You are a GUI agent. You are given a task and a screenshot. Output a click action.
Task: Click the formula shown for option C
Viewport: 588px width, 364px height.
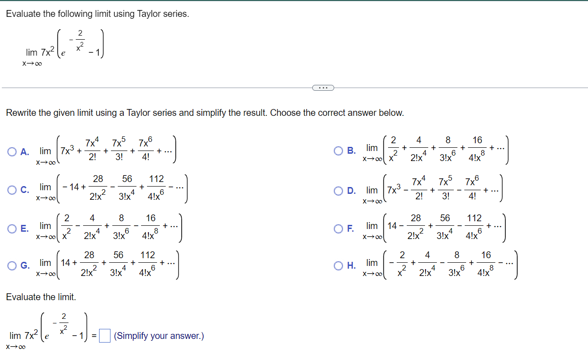click(112, 187)
